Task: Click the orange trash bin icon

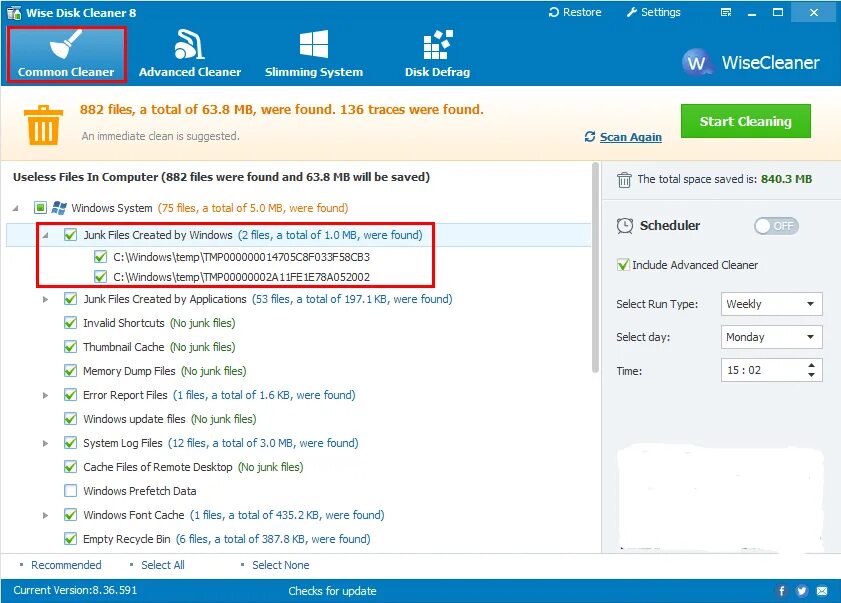Action: 43,125
